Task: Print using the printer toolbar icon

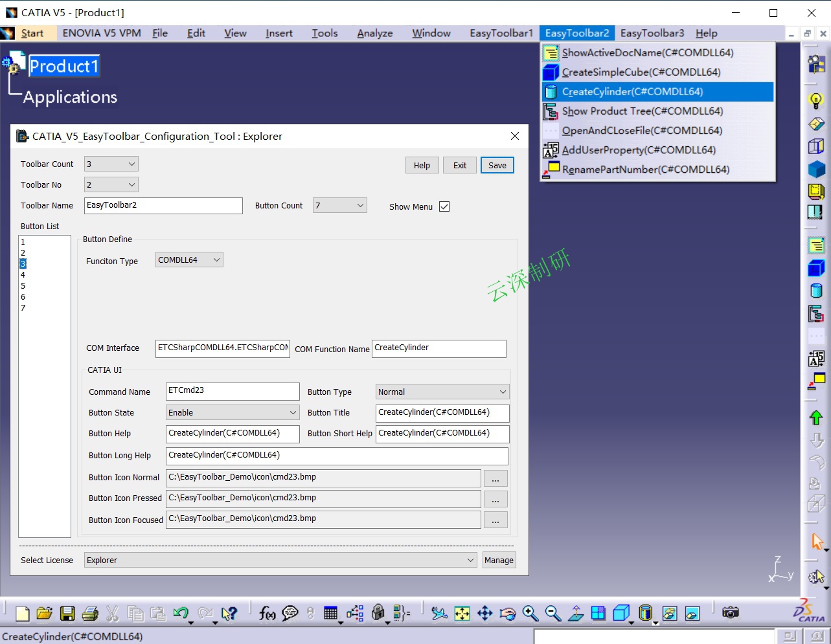Action: [x=90, y=614]
